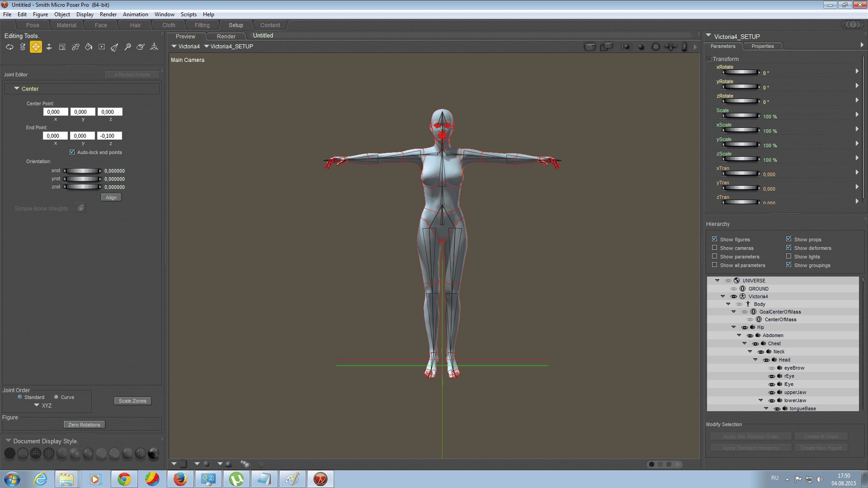Enable Show cameras checkbox
Screen dimensions: 868x488
[x=715, y=248]
